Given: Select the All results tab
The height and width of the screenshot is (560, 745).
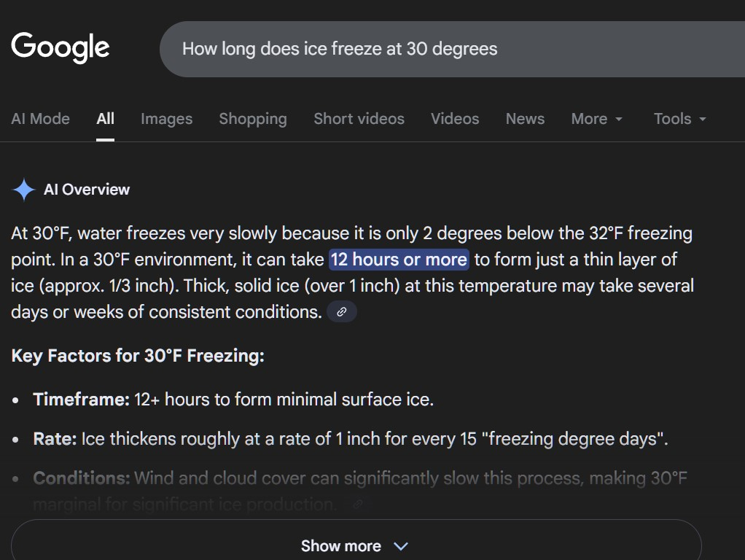Looking at the screenshot, I should tap(106, 119).
